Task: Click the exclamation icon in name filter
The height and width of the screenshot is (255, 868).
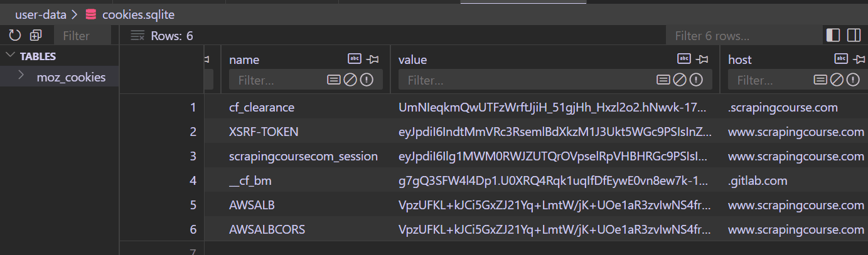Action: (x=367, y=80)
